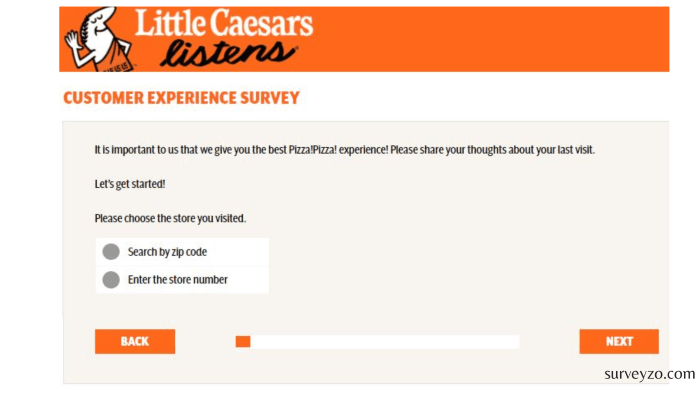Viewport: 700px width, 394px height.
Task: Click the mascot's raised hand in logo
Action: (72, 41)
